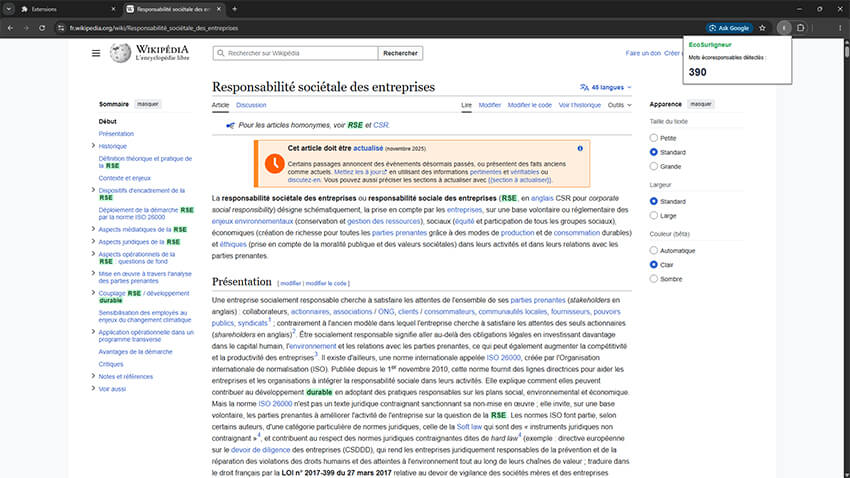
Task: Hide the Apparence panel with masquer button
Action: [x=700, y=104]
